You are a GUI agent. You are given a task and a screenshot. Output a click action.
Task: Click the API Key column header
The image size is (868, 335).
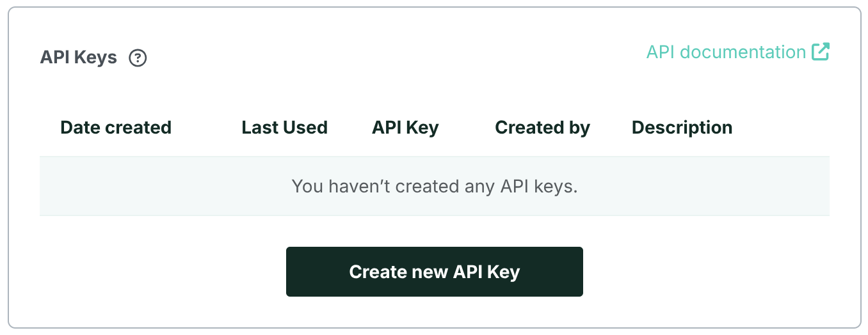click(405, 128)
